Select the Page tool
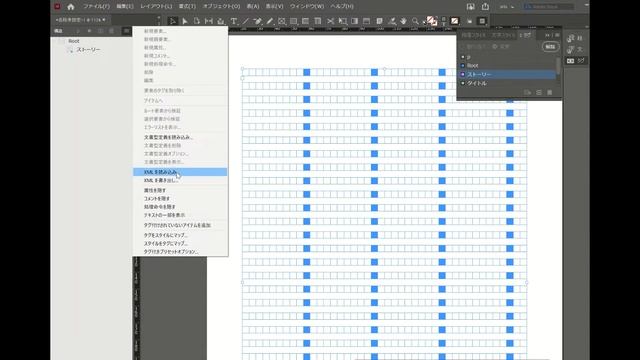The width and height of the screenshot is (640, 360). coord(197,21)
